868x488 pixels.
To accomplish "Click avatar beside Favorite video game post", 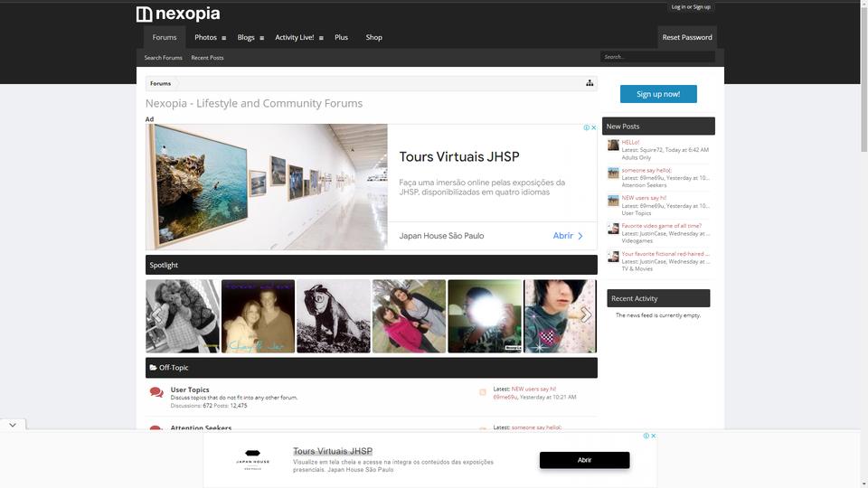I will [x=613, y=229].
